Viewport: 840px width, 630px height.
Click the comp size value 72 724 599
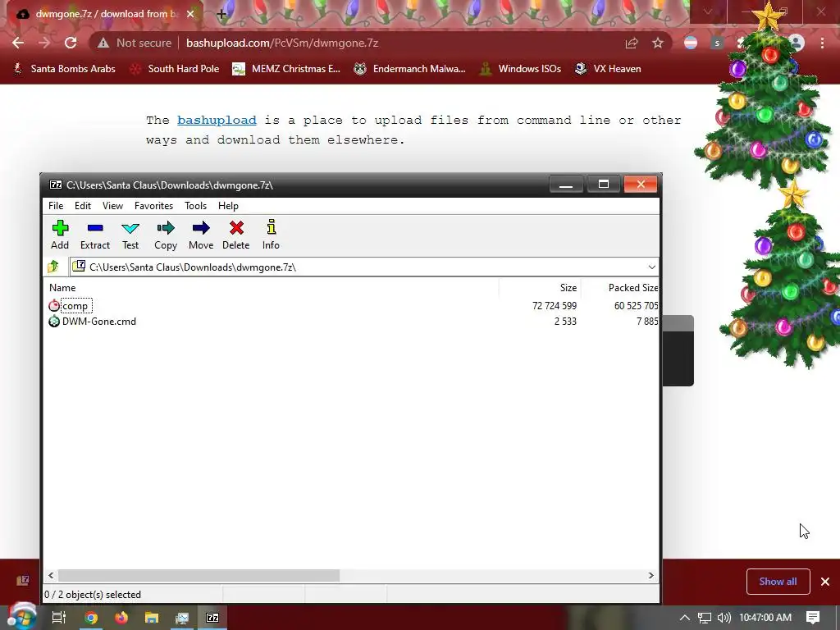click(555, 306)
